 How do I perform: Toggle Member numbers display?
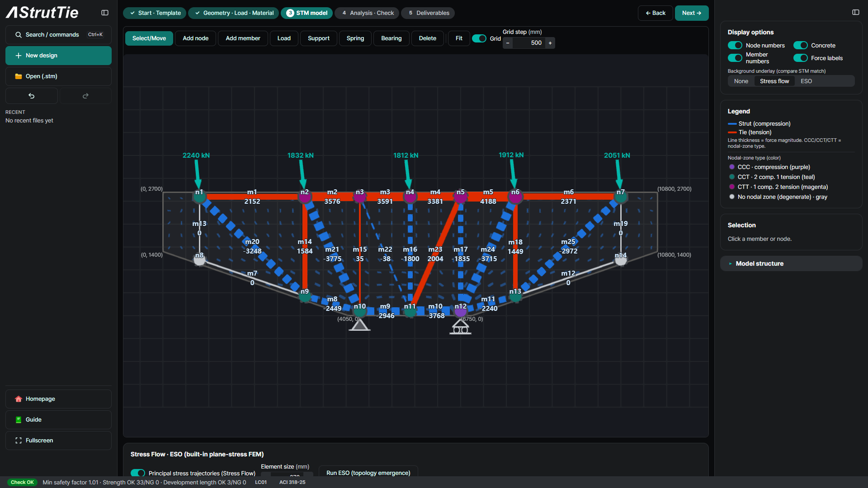click(735, 58)
